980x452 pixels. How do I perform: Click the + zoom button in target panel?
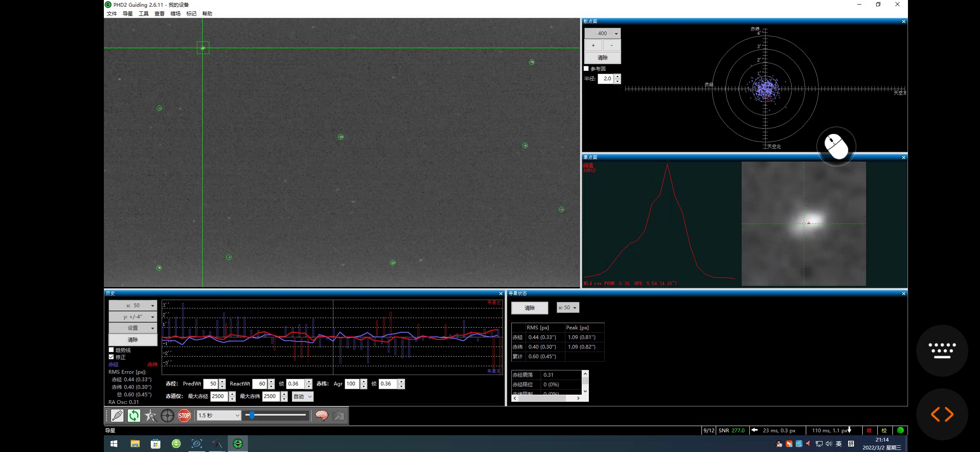click(x=593, y=45)
